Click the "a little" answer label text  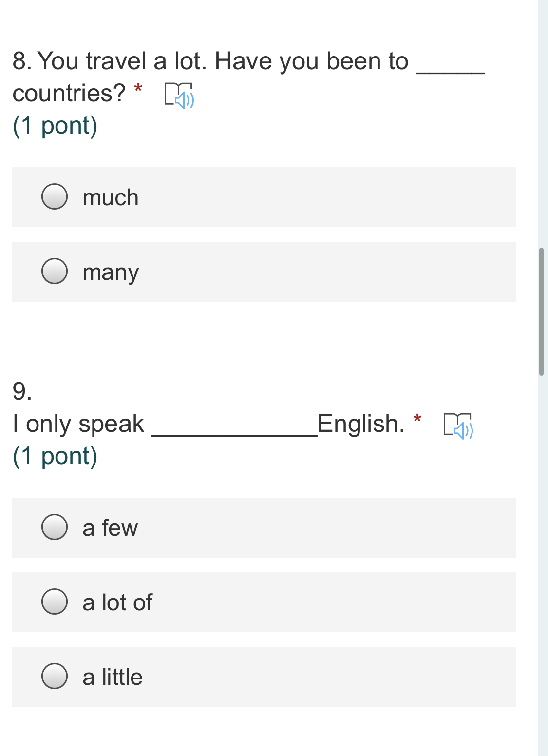113,677
